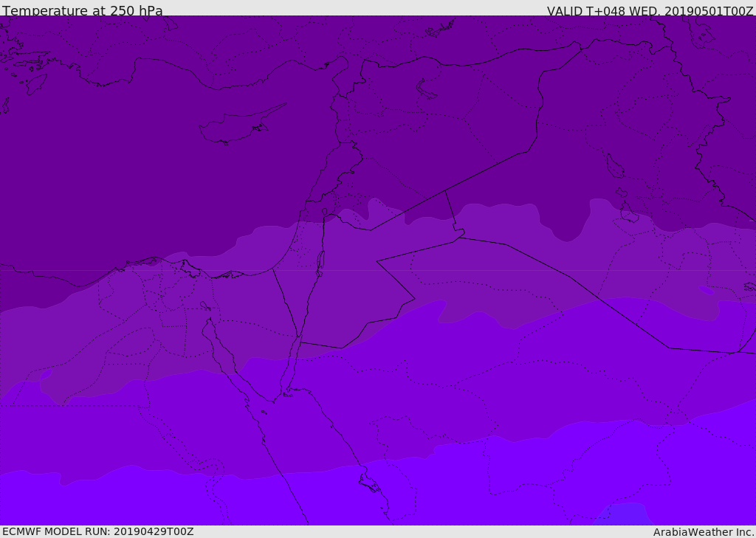This screenshot has height=538, width=756.
Task: Click the 'VALID T+048 WED. 20190501T00Z' label
Action: tap(650, 11)
